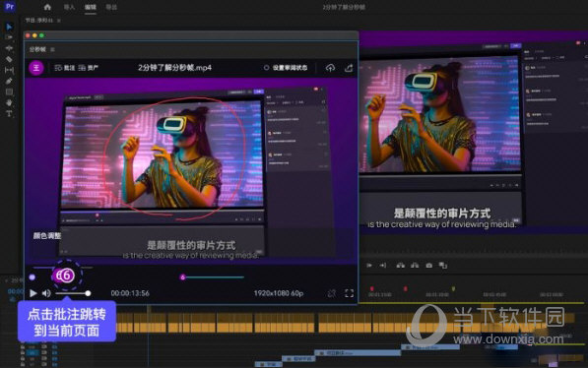The image size is (588, 368).
Task: Open the 分秒帧 panel menu
Action: tap(52, 49)
